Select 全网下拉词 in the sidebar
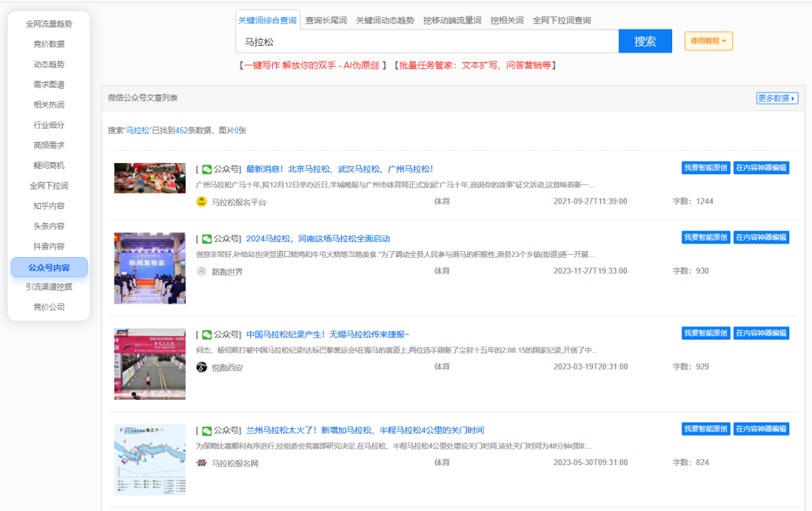The width and height of the screenshot is (812, 511). (49, 186)
